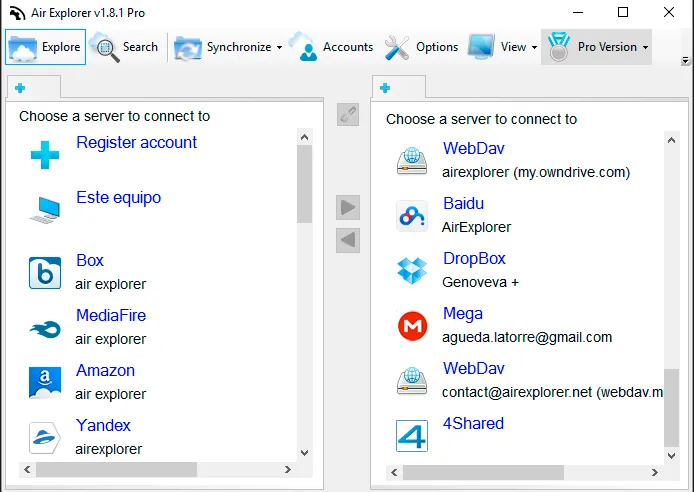Click the Air Explorer title bar logo
Viewport: 694px width, 492px height.
pos(17,13)
